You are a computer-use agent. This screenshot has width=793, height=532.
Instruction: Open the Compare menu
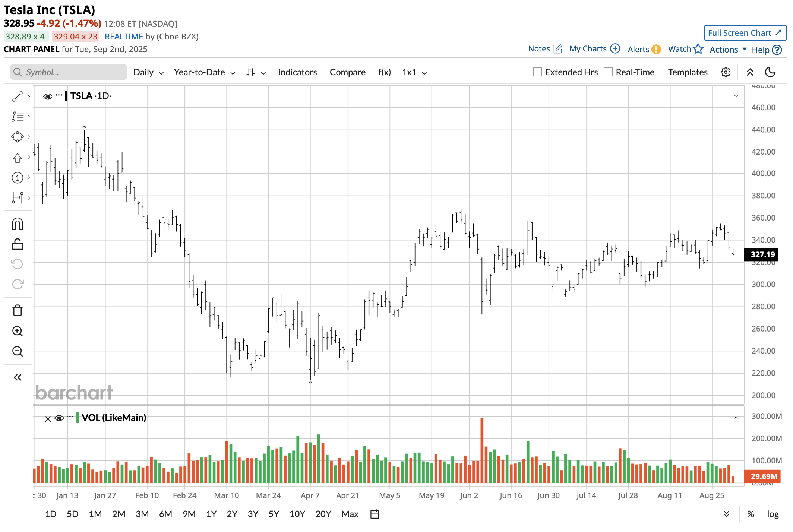click(347, 72)
